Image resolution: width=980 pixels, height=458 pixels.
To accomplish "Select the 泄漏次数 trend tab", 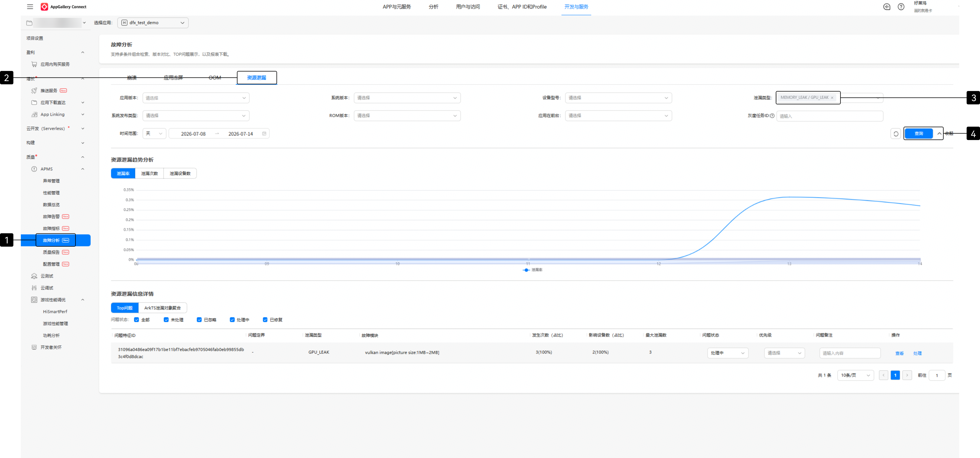I will click(149, 173).
